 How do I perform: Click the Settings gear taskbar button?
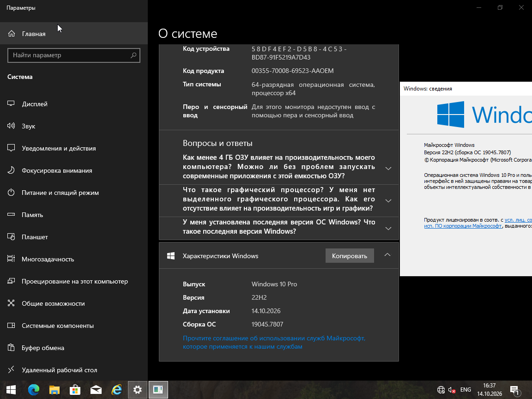[x=138, y=390]
